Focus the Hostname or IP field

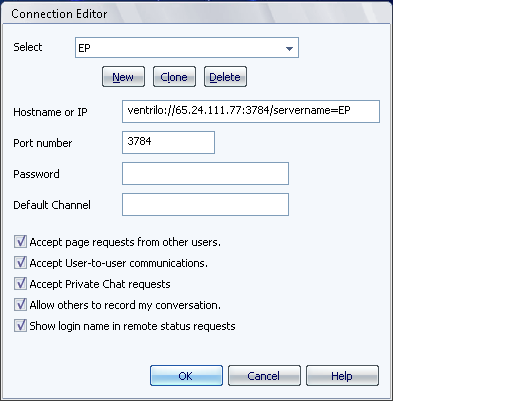coord(251,111)
